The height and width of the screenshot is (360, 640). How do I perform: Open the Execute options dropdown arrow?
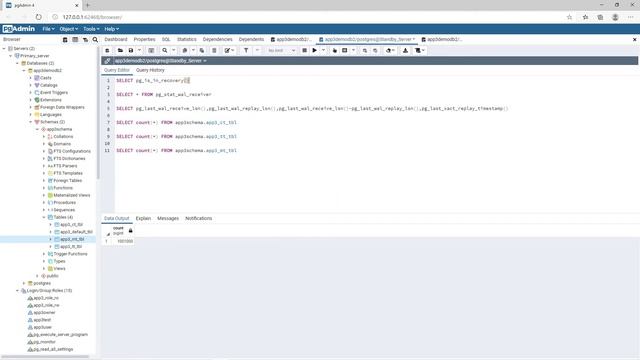tap(323, 50)
